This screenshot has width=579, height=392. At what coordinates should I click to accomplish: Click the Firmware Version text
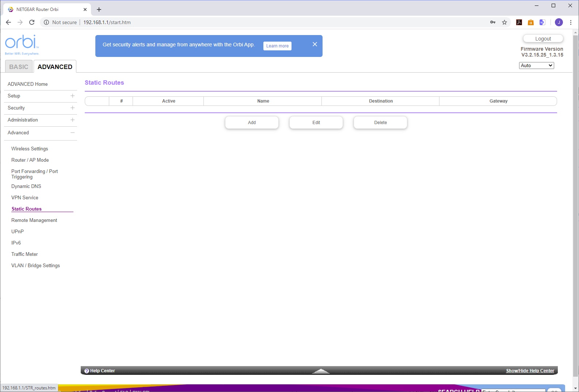pos(542,52)
